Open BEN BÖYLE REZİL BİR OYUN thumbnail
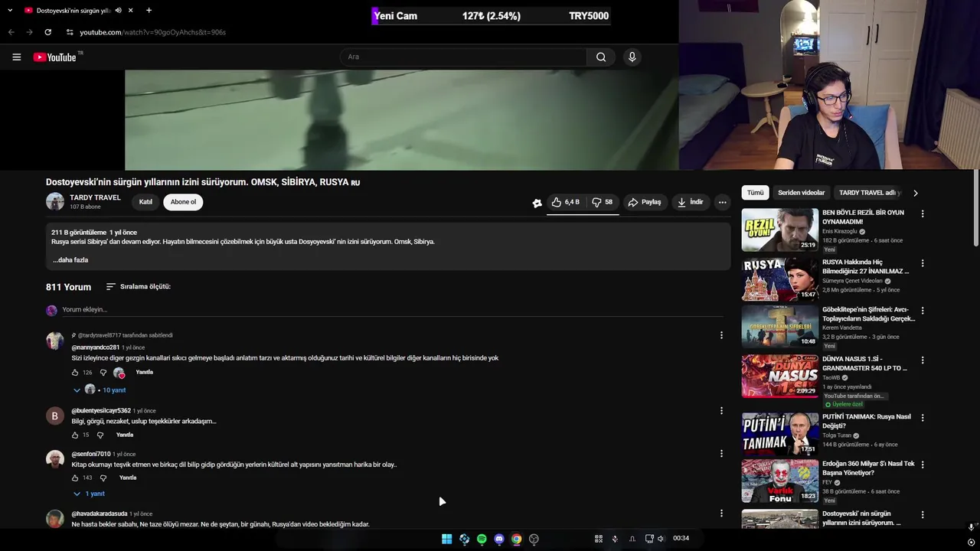 [x=779, y=230]
